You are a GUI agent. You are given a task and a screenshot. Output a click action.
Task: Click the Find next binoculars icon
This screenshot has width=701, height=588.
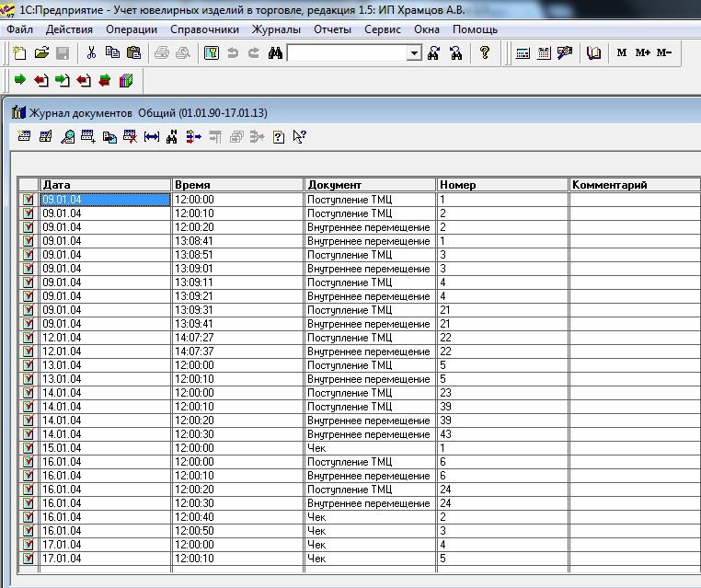(433, 53)
